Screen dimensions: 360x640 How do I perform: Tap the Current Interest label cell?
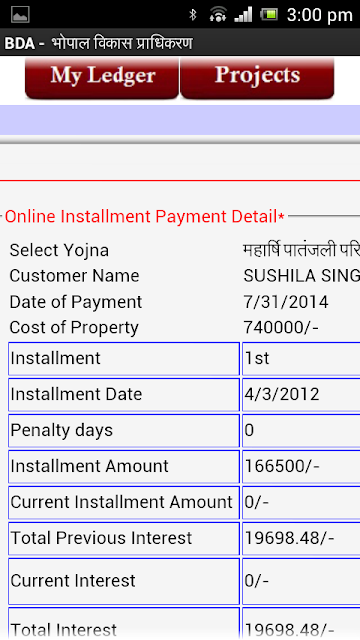tap(124, 581)
